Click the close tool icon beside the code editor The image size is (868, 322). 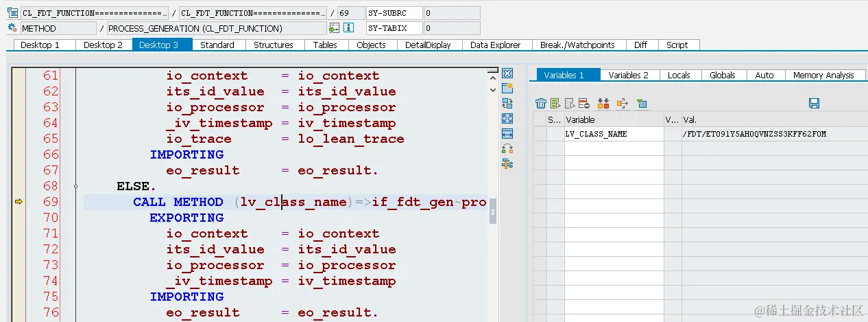[507, 73]
